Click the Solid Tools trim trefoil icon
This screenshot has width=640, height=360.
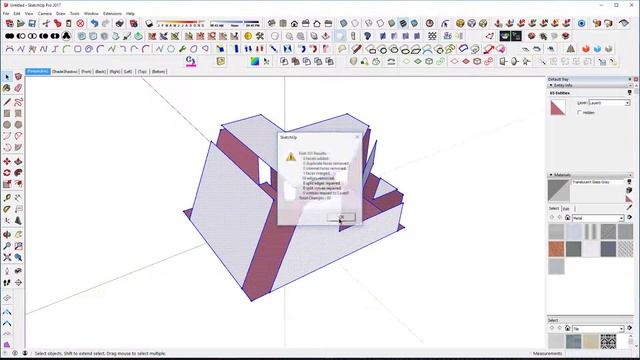point(66,36)
